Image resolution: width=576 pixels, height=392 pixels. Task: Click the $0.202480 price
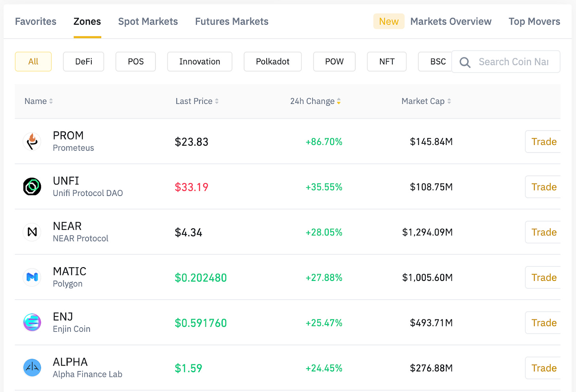coord(201,277)
